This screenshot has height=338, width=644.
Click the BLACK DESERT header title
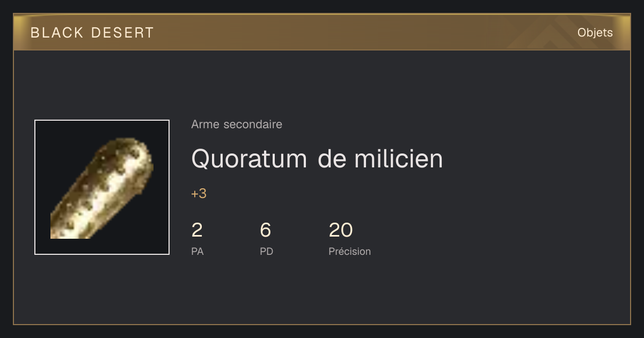tap(92, 33)
